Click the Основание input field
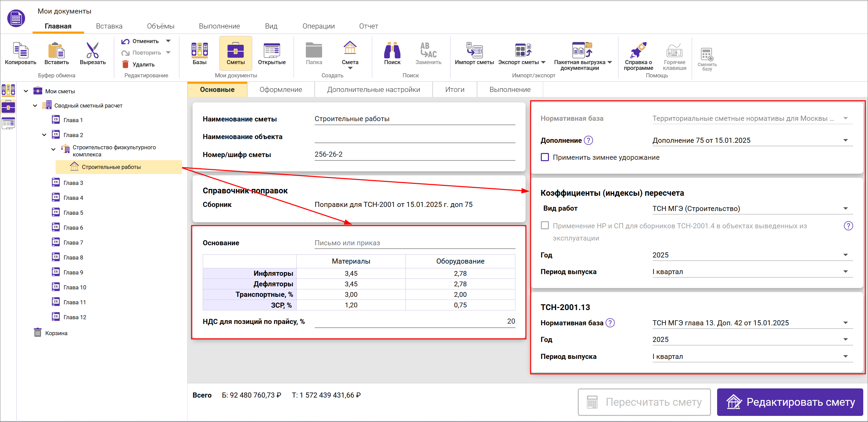 pyautogui.click(x=414, y=243)
